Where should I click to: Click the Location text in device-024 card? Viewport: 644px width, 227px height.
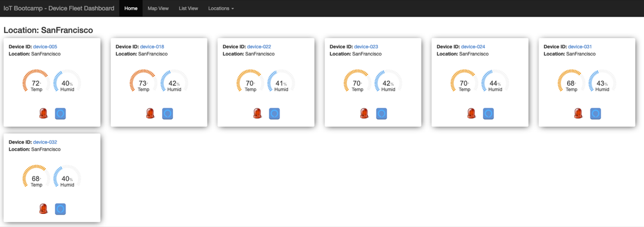463,54
